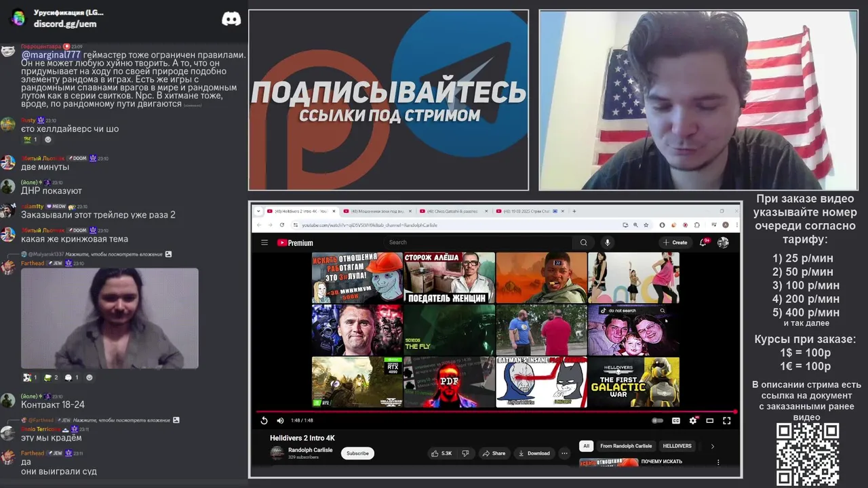Enter fullscreen in the player

[x=726, y=420]
